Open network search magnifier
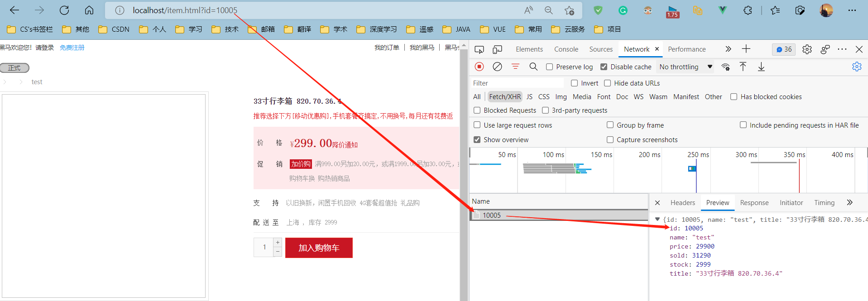 pyautogui.click(x=533, y=67)
